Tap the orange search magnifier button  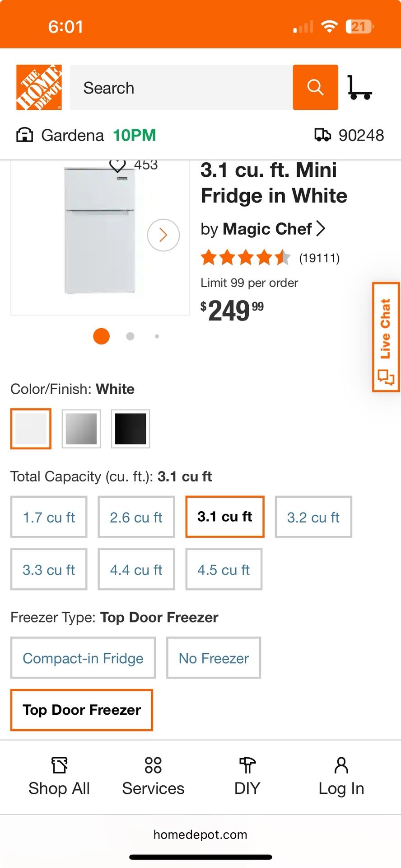pyautogui.click(x=315, y=87)
